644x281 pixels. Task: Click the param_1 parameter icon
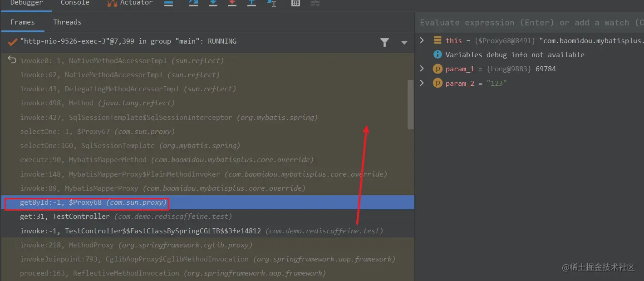[x=438, y=69]
